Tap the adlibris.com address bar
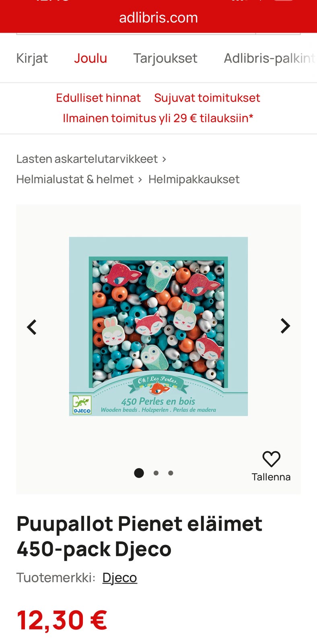 click(158, 18)
